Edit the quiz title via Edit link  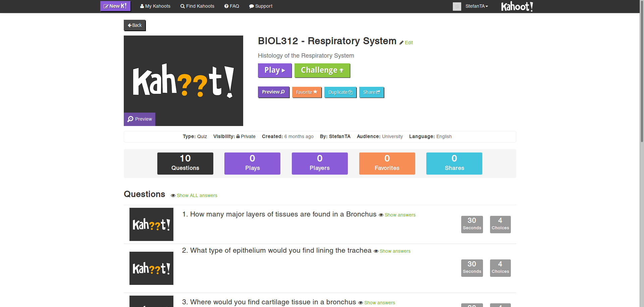pyautogui.click(x=406, y=43)
